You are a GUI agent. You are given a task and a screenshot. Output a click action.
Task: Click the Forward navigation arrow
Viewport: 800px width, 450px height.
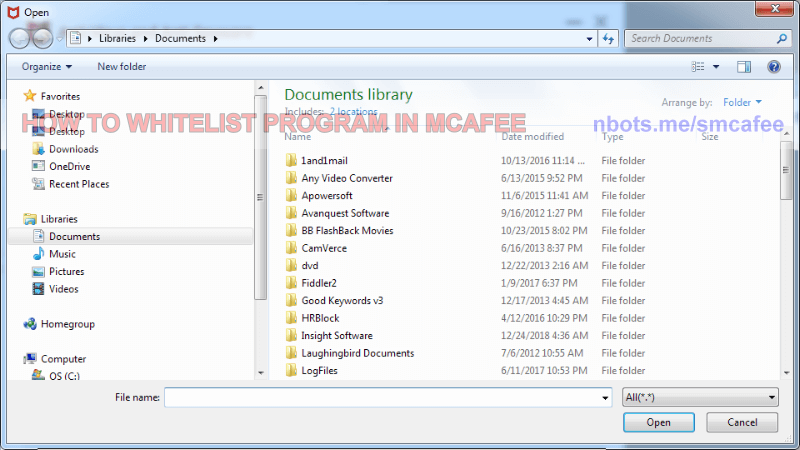(43, 38)
